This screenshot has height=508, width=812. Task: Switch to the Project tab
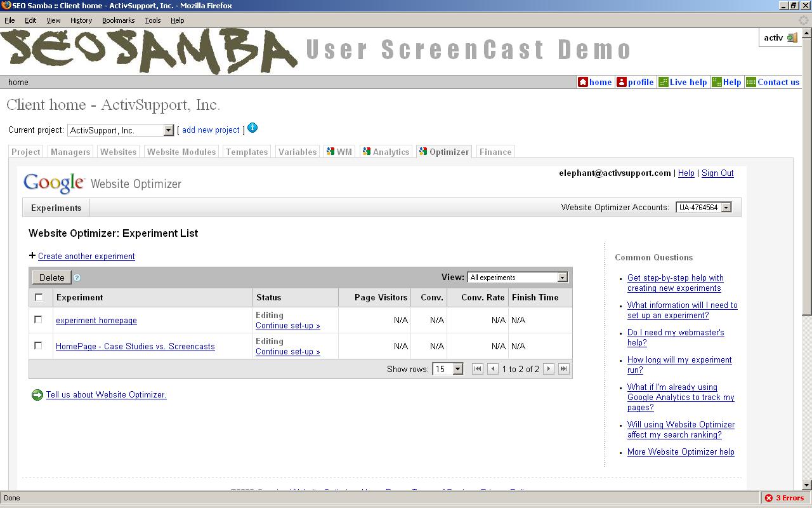26,152
